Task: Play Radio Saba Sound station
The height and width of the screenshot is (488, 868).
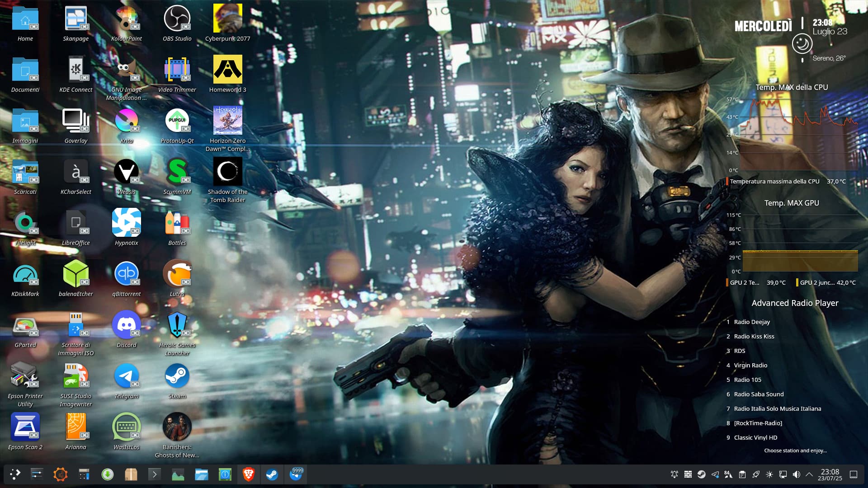Action: coord(759,394)
